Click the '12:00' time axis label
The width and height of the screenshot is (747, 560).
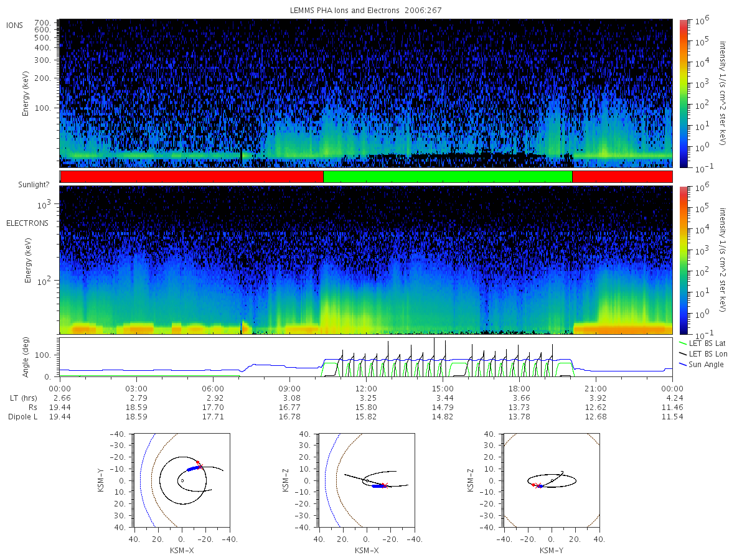coord(366,388)
